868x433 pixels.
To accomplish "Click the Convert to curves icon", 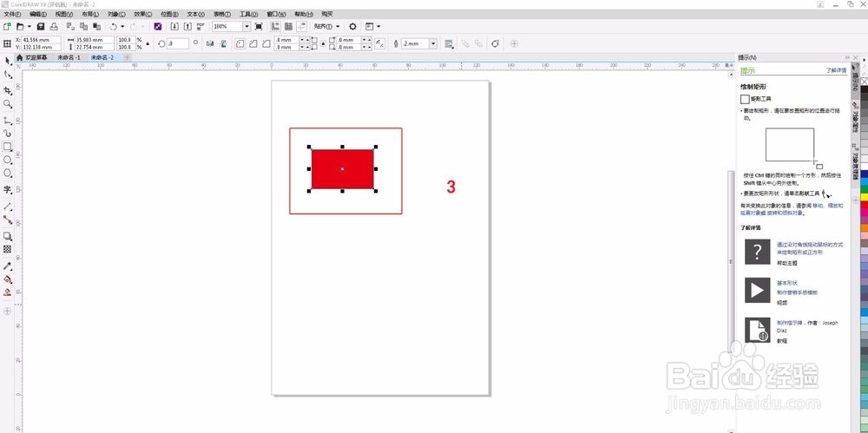I will 495,43.
